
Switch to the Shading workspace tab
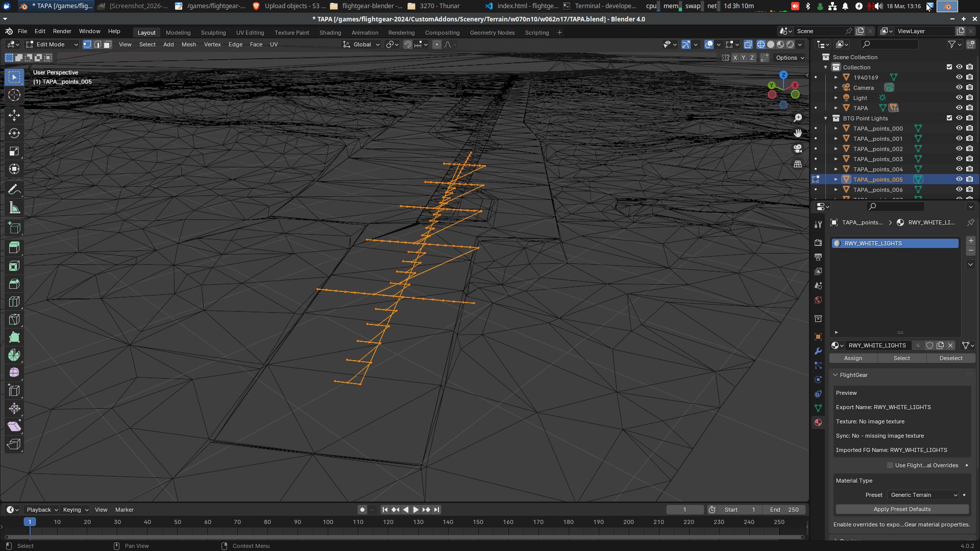pyautogui.click(x=330, y=32)
